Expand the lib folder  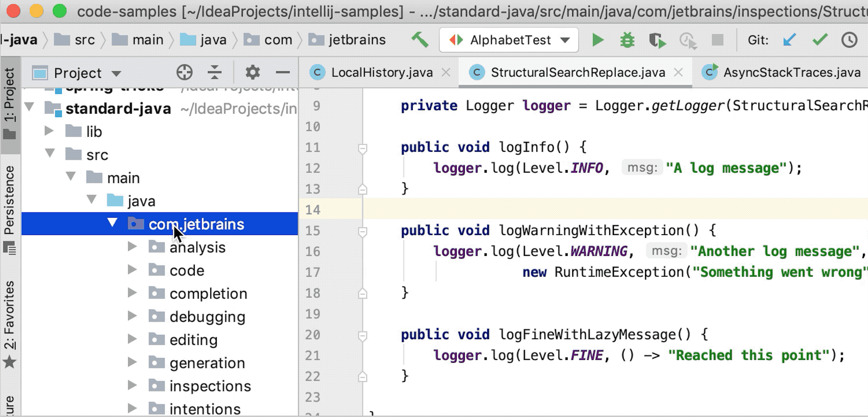49,131
